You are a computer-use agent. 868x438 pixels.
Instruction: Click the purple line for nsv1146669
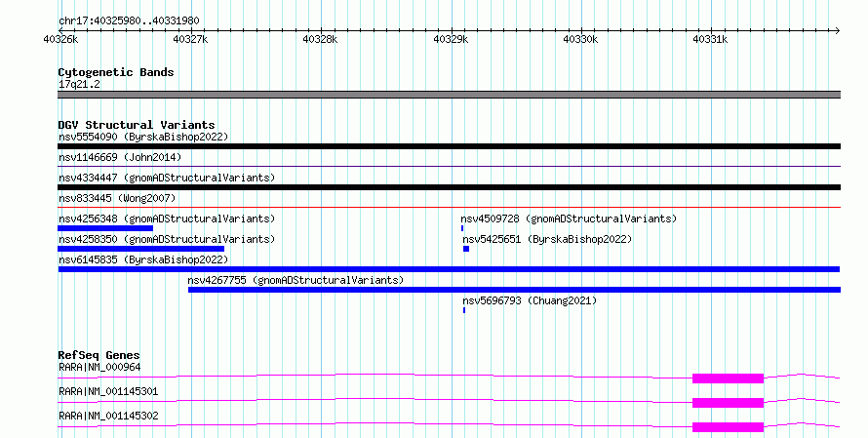(x=449, y=166)
